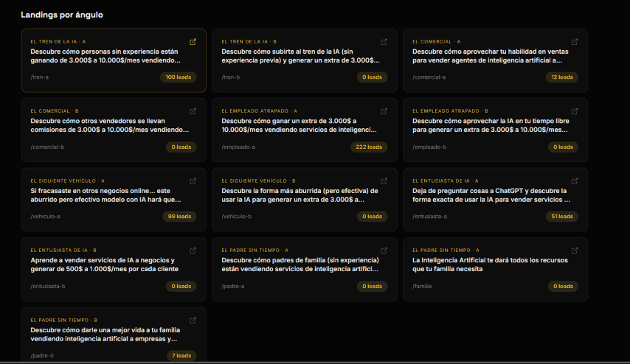Viewport: 630px width, 364px height.
Task: Open headline 'La Inteligencia Artificial te dará todos los recursos'
Action: tap(490, 265)
